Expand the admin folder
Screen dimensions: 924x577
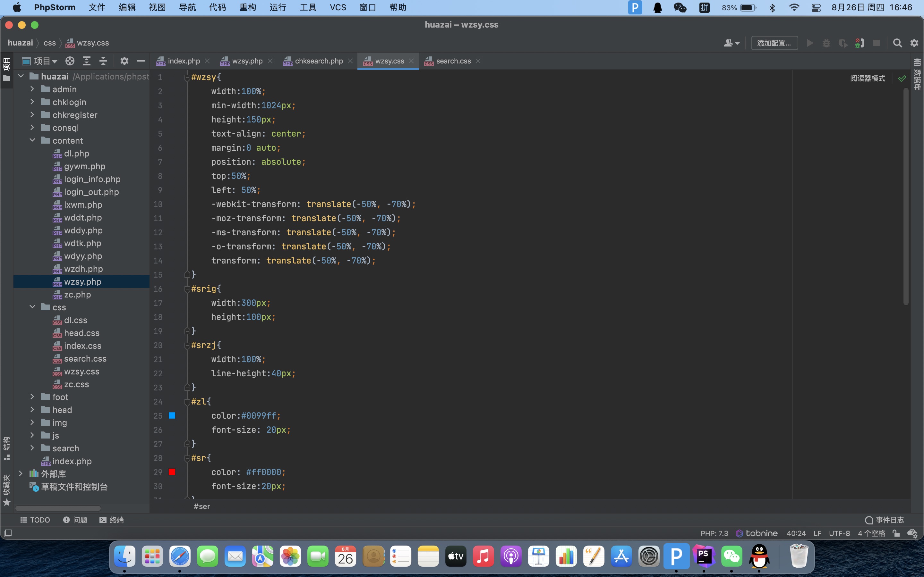tap(32, 89)
